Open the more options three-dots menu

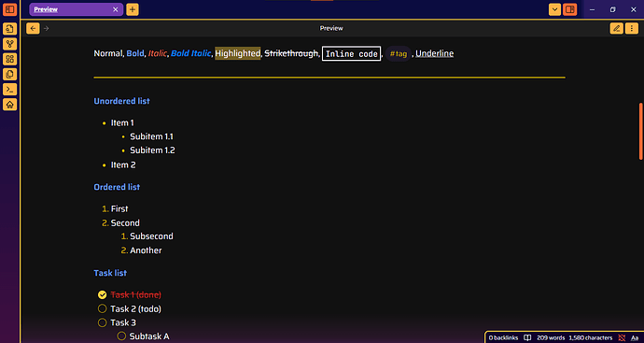[632, 28]
